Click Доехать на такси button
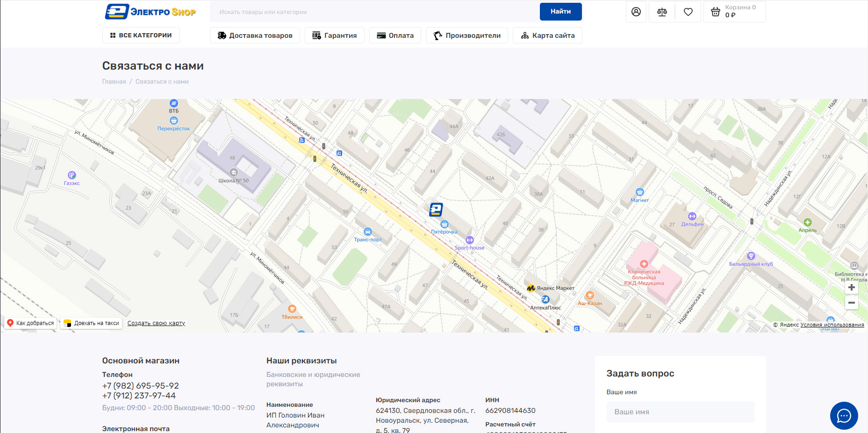This screenshot has width=868, height=433. click(x=92, y=323)
